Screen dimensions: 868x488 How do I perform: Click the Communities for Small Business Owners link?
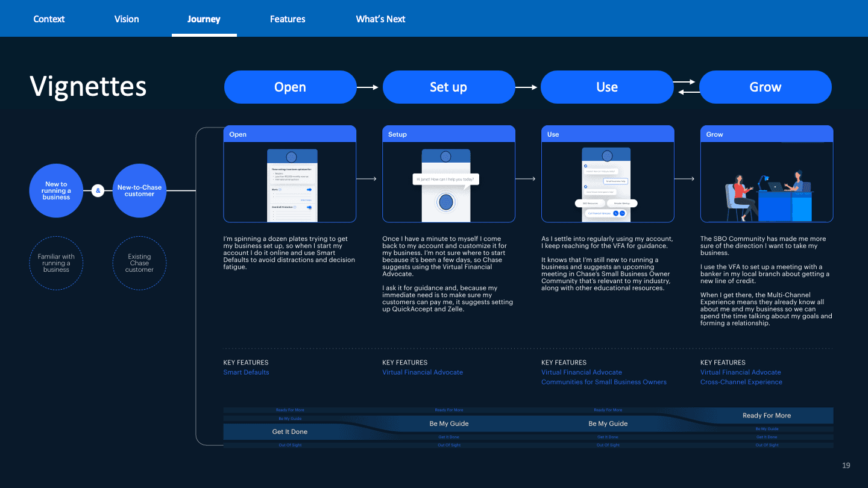604,381
